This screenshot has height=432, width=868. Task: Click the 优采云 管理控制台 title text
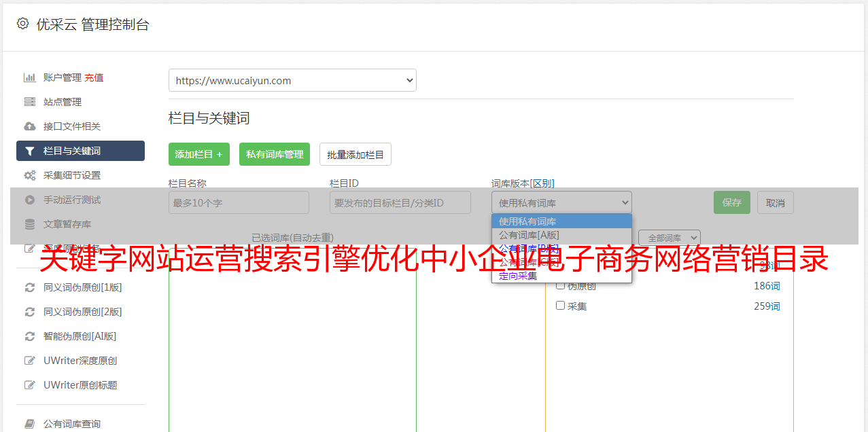pos(92,24)
